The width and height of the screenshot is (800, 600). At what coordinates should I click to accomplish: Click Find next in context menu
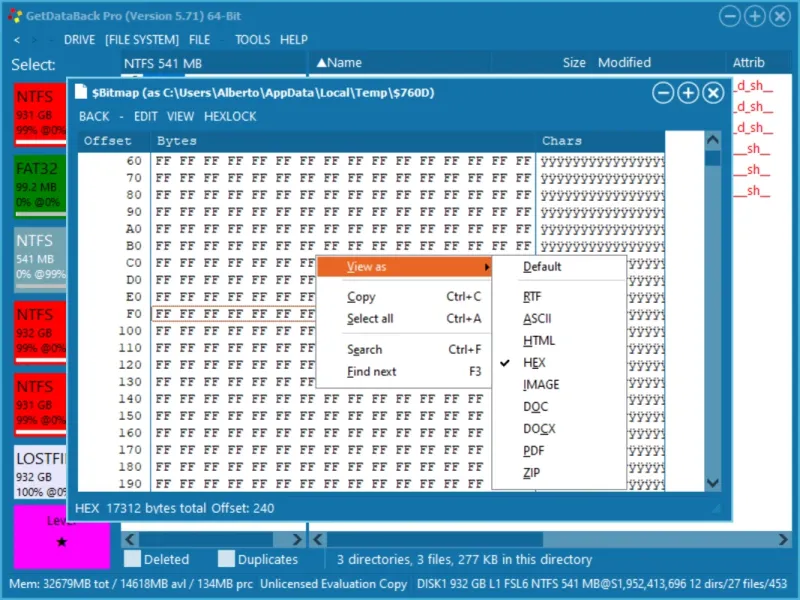tap(404, 371)
